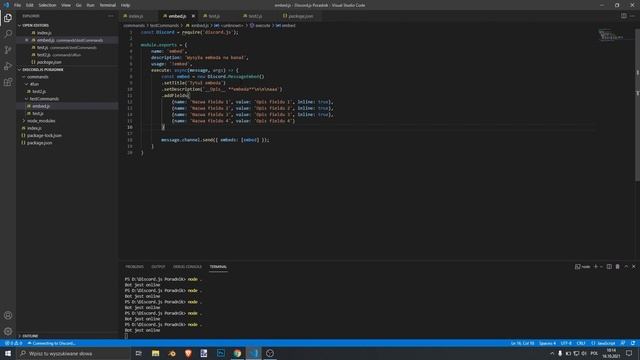Close the embed.js editor tab
Screen dimensions: 640x360
[193, 16]
